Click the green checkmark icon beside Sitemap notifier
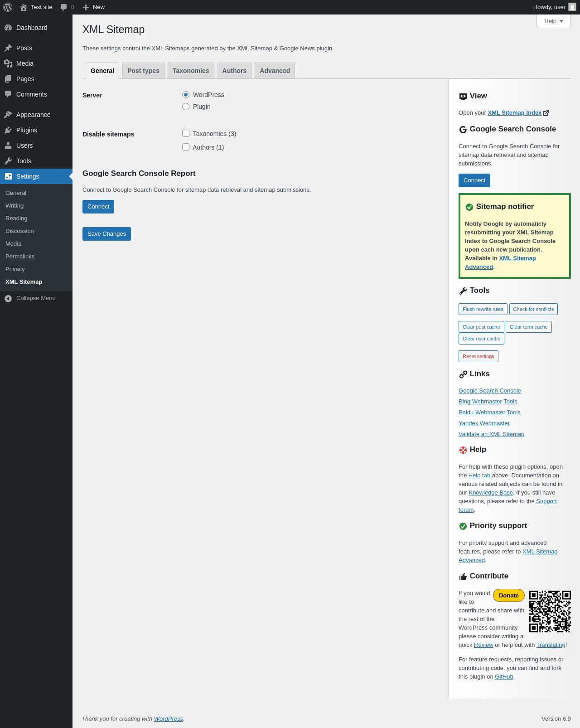 pos(469,207)
